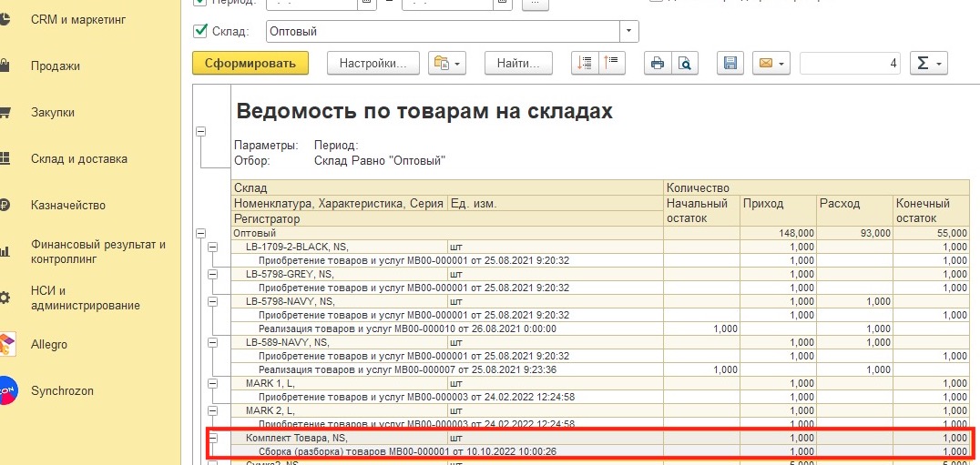The width and height of the screenshot is (980, 465).
Task: Collapse the Оптовый warehouse group
Action: tap(200, 233)
